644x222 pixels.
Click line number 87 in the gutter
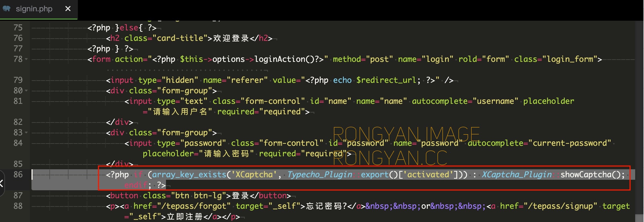point(18,195)
